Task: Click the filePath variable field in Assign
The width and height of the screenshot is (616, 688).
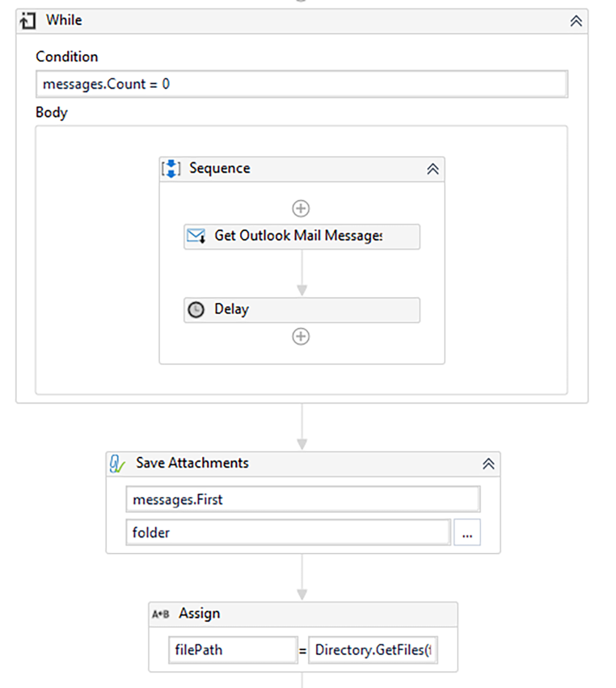Action: tap(233, 650)
